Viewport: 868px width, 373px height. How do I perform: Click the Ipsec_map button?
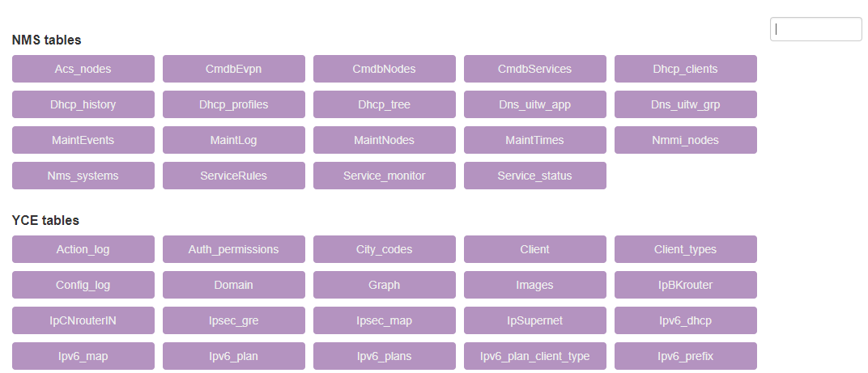tap(384, 320)
